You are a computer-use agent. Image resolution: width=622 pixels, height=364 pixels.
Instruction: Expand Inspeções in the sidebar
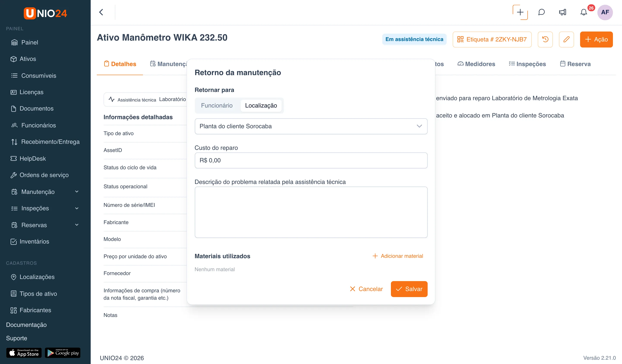click(45, 208)
